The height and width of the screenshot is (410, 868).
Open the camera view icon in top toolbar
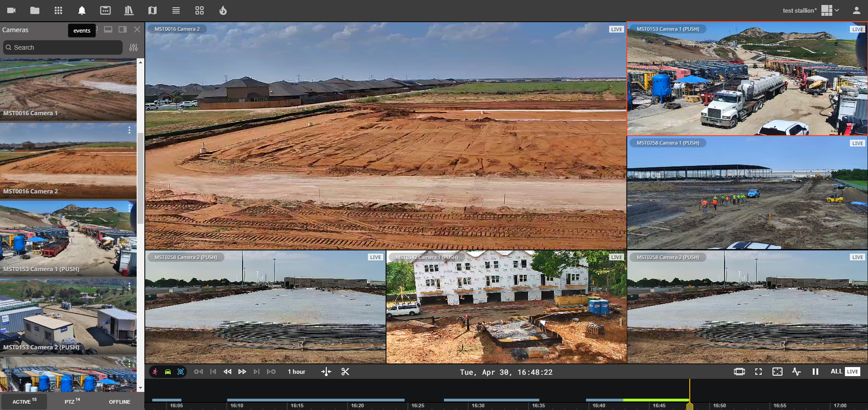click(11, 10)
